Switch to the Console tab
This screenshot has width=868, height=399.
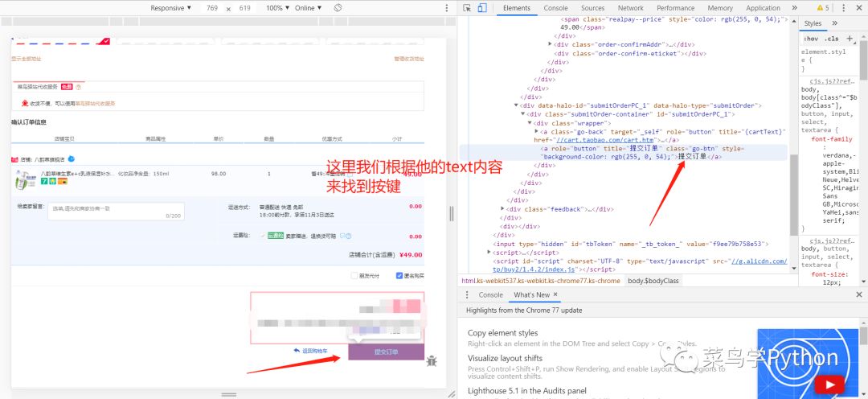click(x=556, y=8)
